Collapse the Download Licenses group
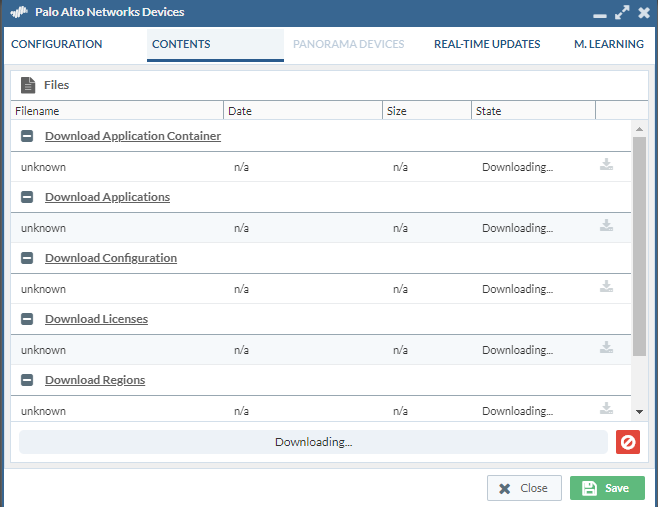The width and height of the screenshot is (658, 507). (x=27, y=319)
